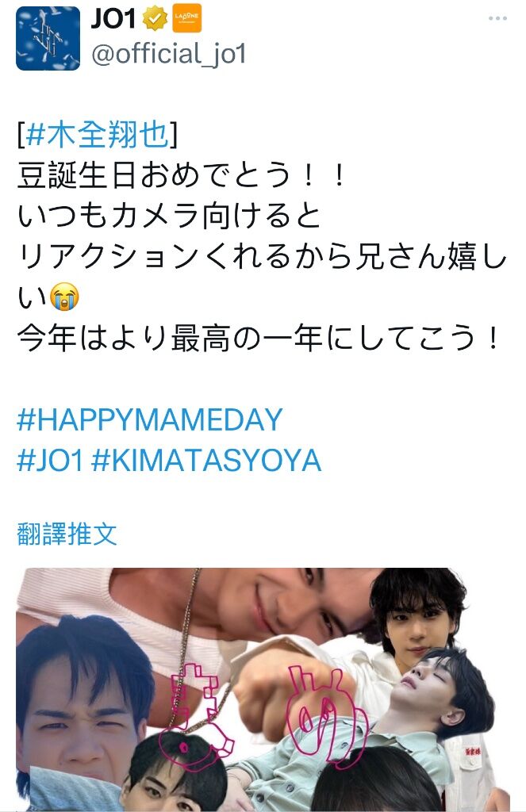526x812 pixels.
Task: Click the line 今年はより最高の一年にしてこう！
Action: pos(259,338)
